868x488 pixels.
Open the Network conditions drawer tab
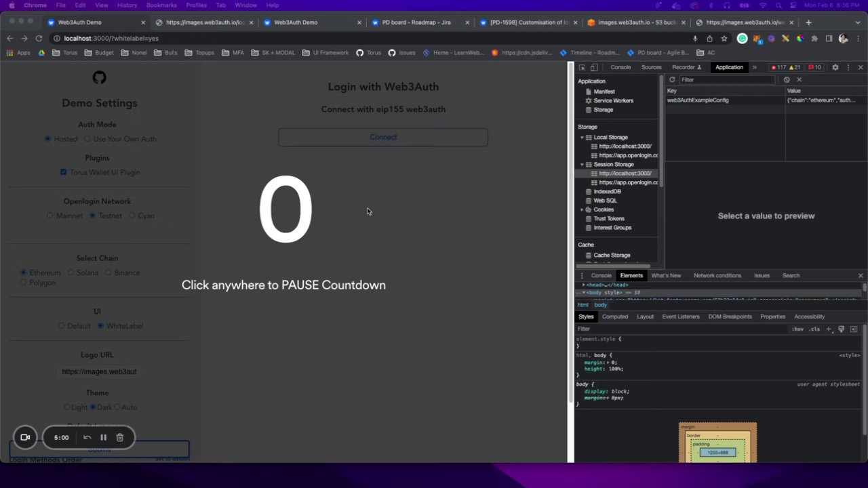[x=717, y=275]
